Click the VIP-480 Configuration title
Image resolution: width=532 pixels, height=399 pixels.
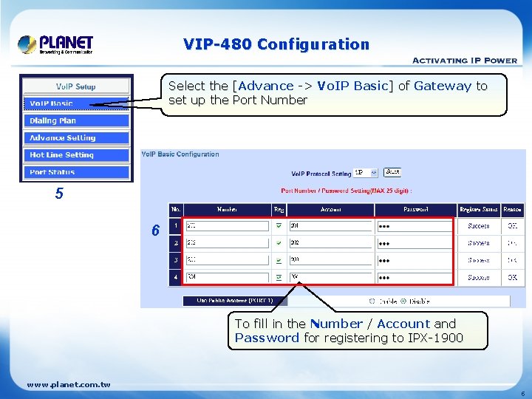click(x=276, y=44)
